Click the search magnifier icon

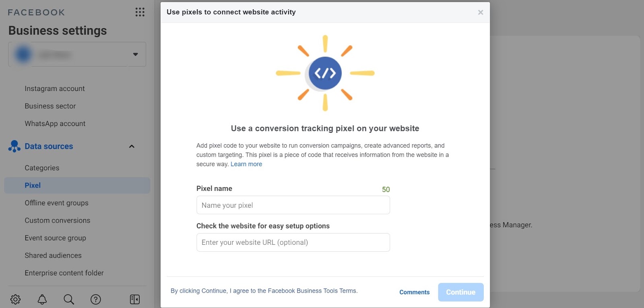coord(69,299)
